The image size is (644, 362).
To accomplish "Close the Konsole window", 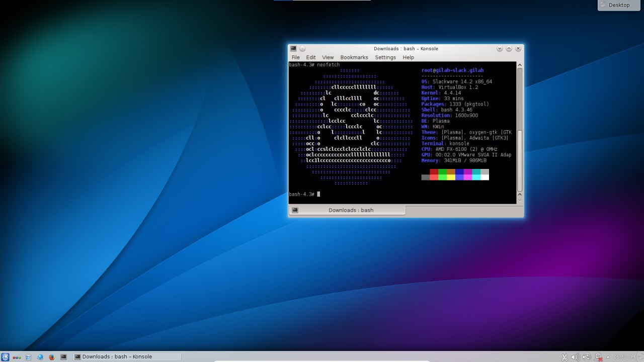I will click(x=518, y=49).
